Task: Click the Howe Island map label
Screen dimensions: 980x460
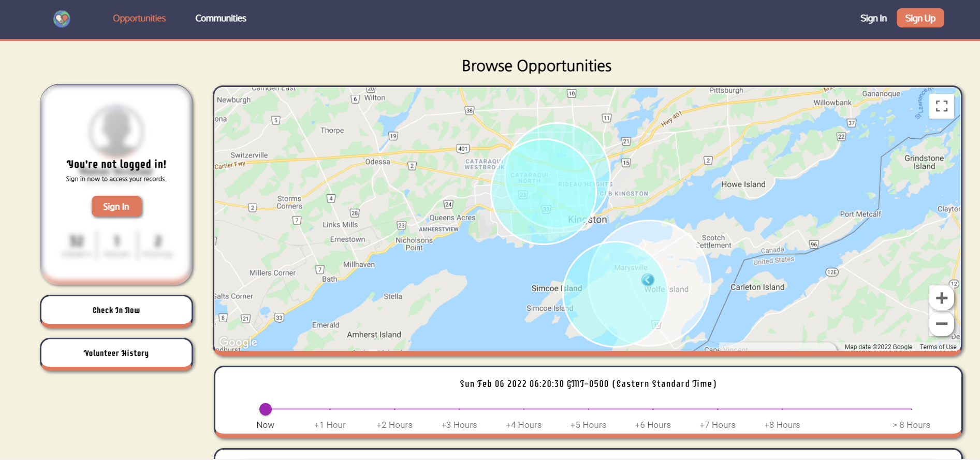Action: pyautogui.click(x=743, y=184)
